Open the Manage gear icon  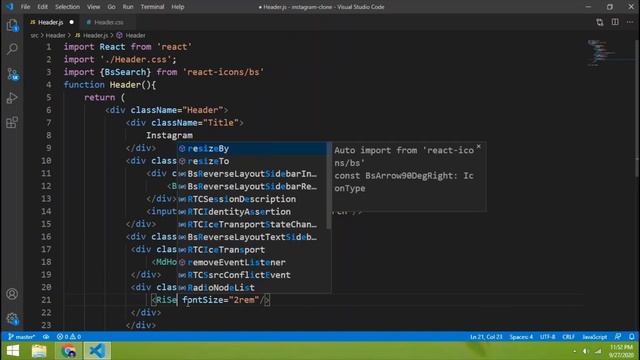click(x=12, y=318)
